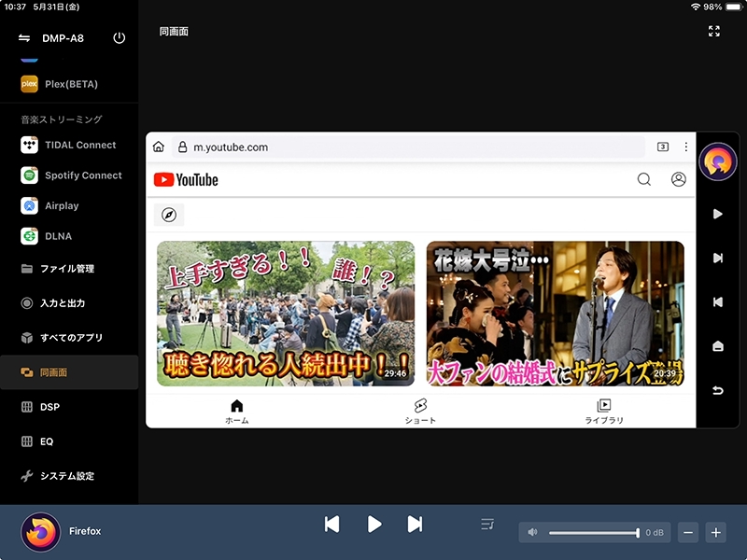Increase volume with plus button
The height and width of the screenshot is (560, 747).
[x=716, y=532]
